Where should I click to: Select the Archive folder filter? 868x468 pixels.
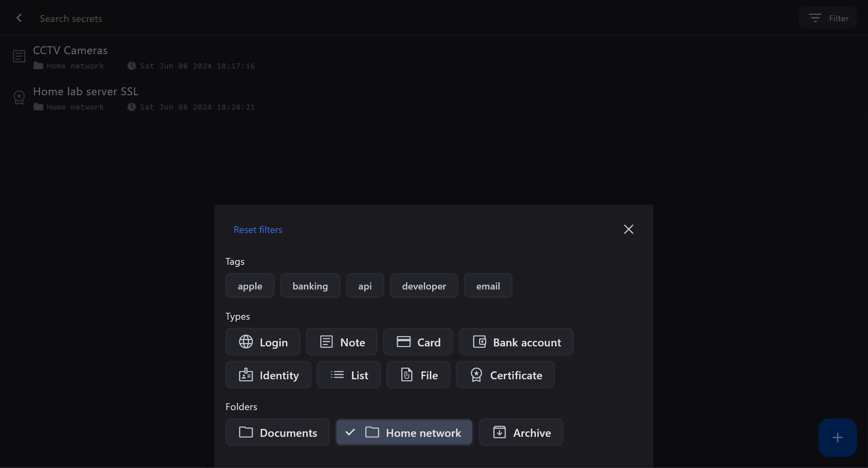tap(521, 432)
